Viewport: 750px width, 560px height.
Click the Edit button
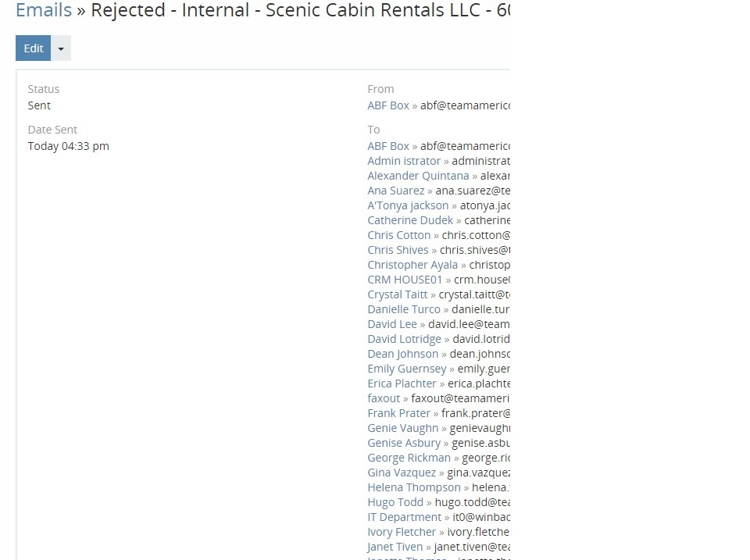(x=33, y=48)
